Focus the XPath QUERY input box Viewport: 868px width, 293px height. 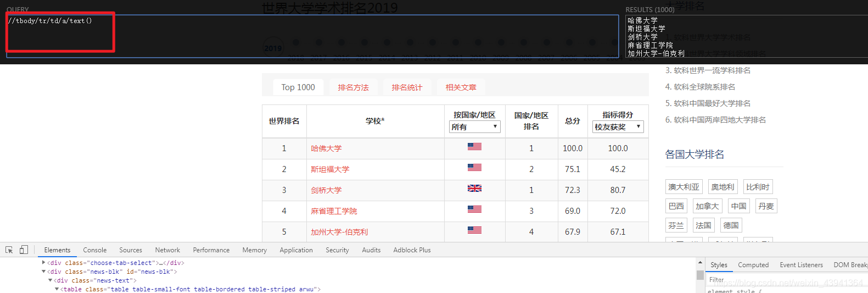[312, 36]
